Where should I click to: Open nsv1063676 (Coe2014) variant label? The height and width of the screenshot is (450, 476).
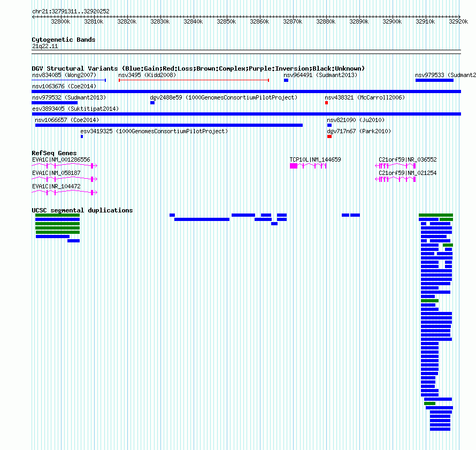[64, 86]
